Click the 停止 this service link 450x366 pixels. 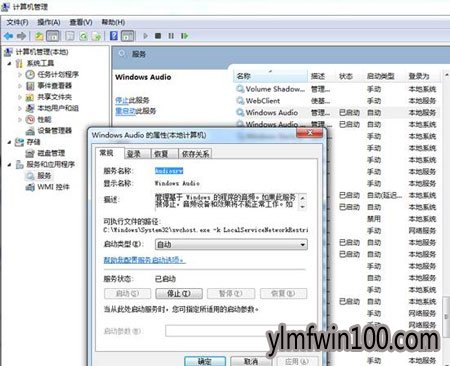pos(122,100)
